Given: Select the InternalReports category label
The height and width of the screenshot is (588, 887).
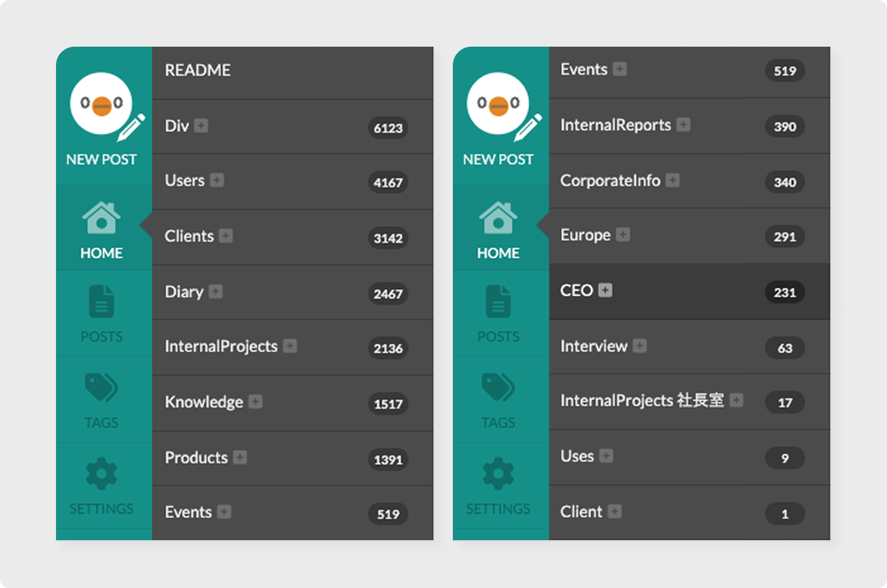Looking at the screenshot, I should tap(615, 125).
